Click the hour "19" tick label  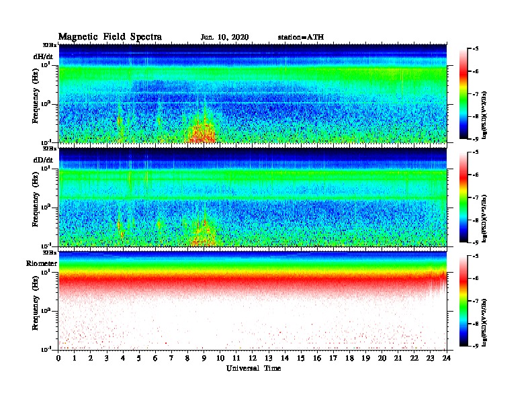pos(365,358)
